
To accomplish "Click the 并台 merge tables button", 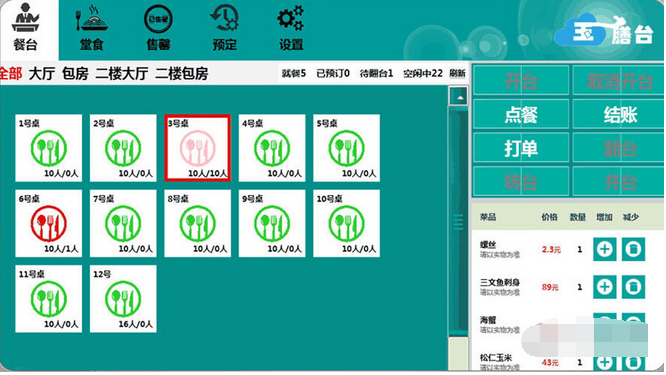I will click(619, 181).
